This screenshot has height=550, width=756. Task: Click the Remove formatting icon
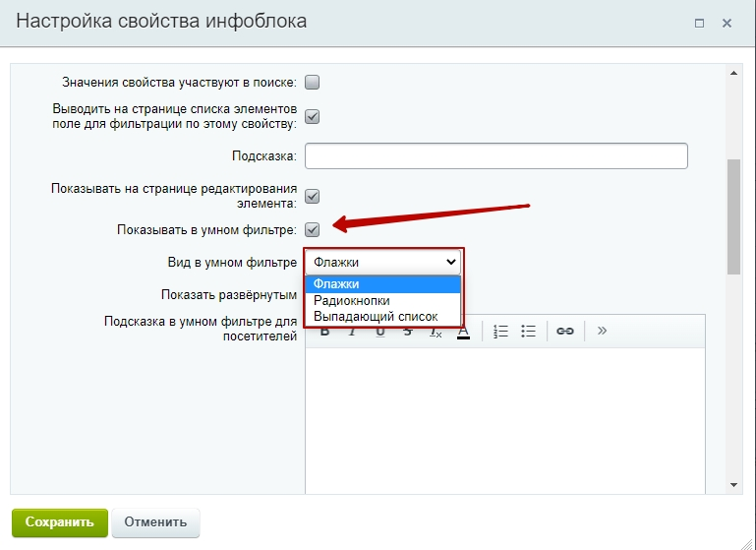pyautogui.click(x=436, y=332)
